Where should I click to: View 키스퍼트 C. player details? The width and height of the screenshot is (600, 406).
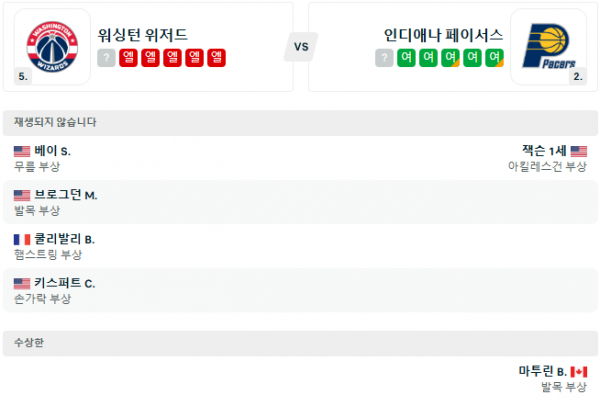coord(65,284)
